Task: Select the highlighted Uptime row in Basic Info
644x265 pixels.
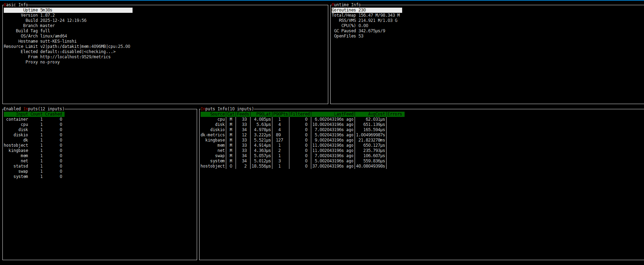Action: coord(68,10)
